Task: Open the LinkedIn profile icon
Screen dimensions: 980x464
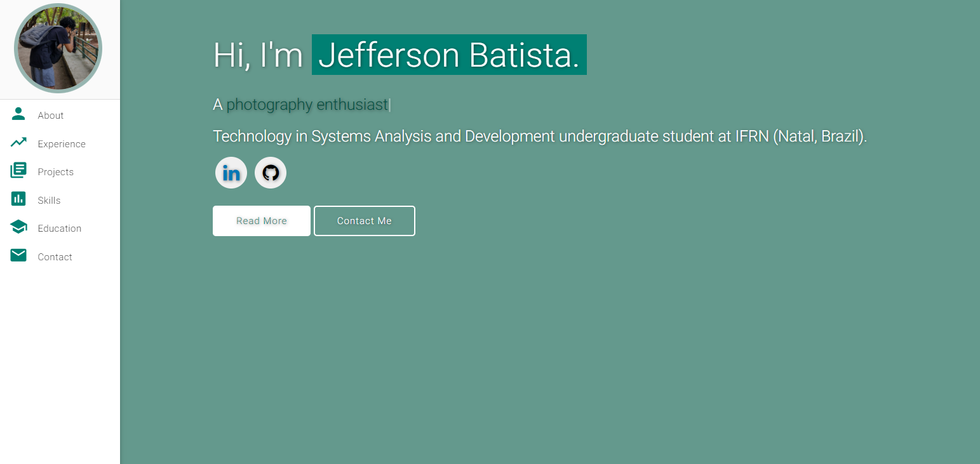Action: tap(231, 172)
